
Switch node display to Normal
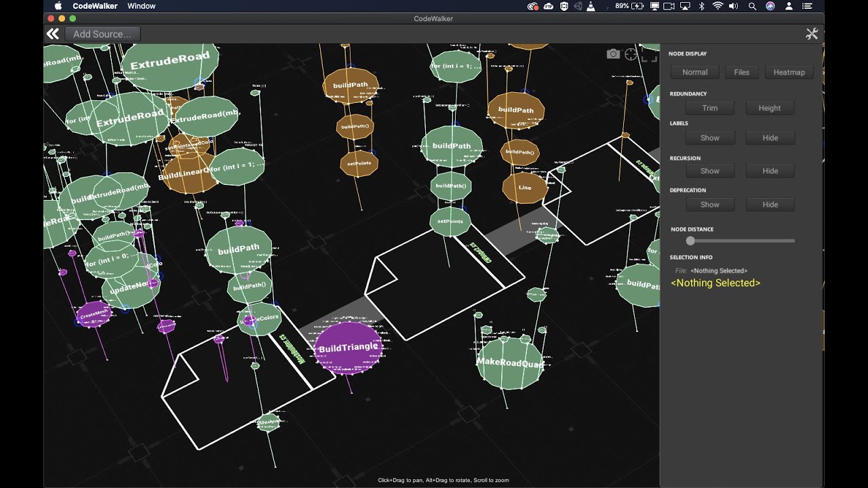tap(694, 72)
